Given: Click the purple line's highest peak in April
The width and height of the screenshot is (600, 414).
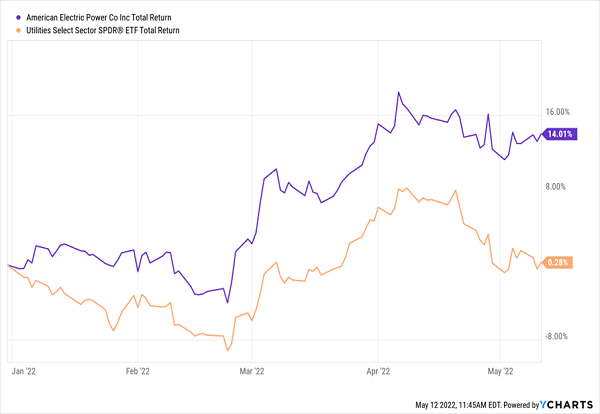Looking at the screenshot, I should pyautogui.click(x=399, y=92).
